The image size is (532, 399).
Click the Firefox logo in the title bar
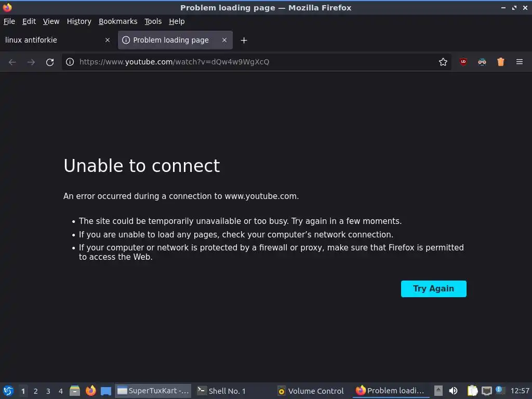pyautogui.click(x=7, y=7)
